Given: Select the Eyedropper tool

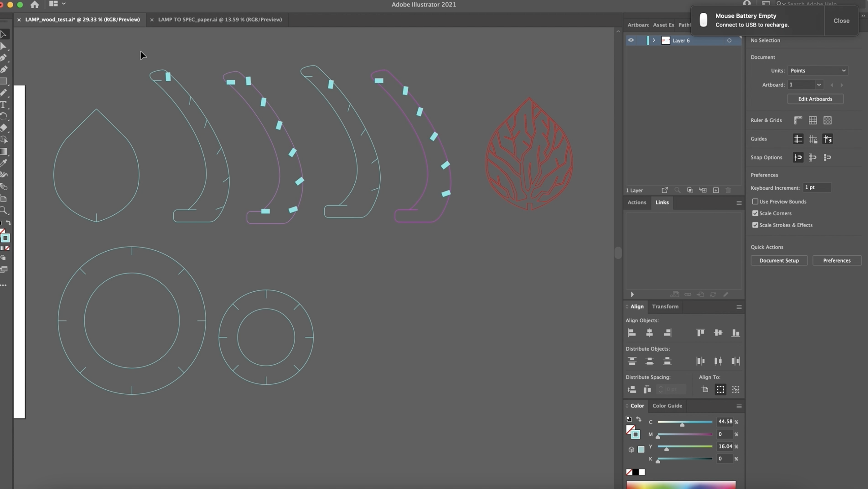Looking at the screenshot, I should pyautogui.click(x=3, y=163).
